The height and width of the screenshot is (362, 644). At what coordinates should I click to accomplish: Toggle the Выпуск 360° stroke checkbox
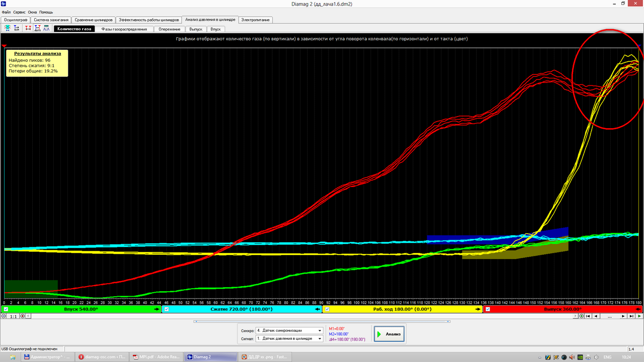pyautogui.click(x=488, y=309)
